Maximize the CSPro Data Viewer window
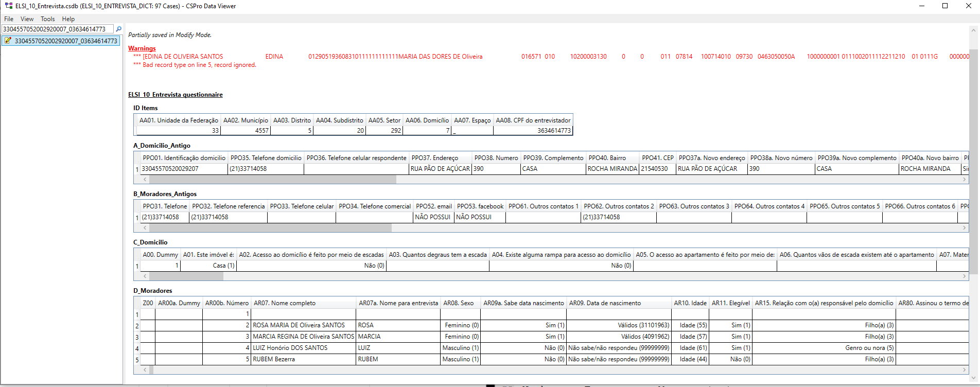The image size is (980, 387). pos(945,6)
